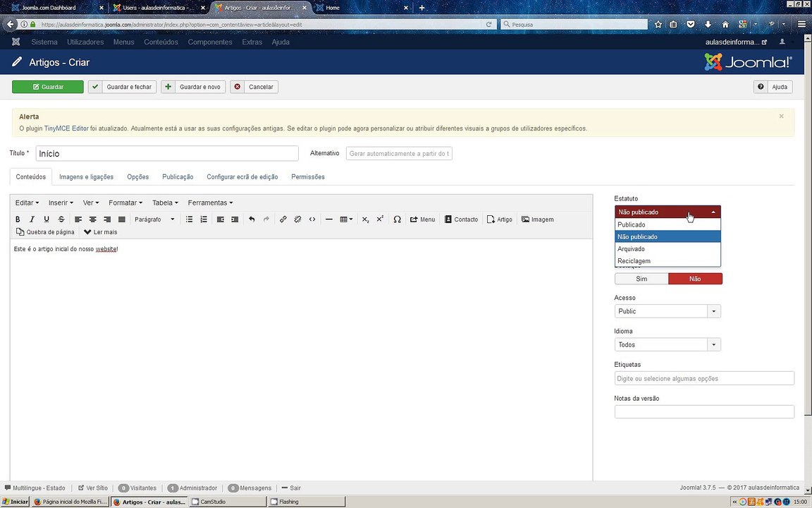Remove link with unlink icon
Screen dimensions: 812x508
pos(297,219)
